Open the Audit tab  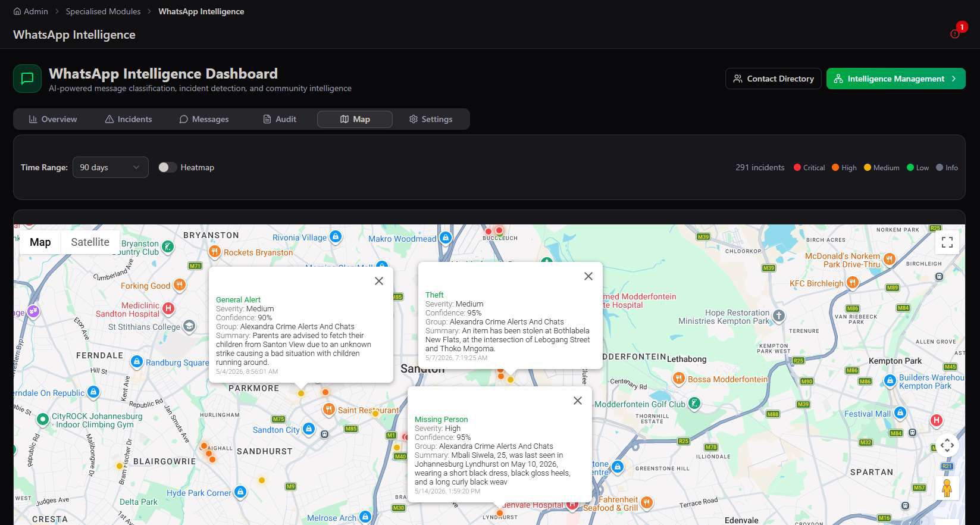[280, 119]
